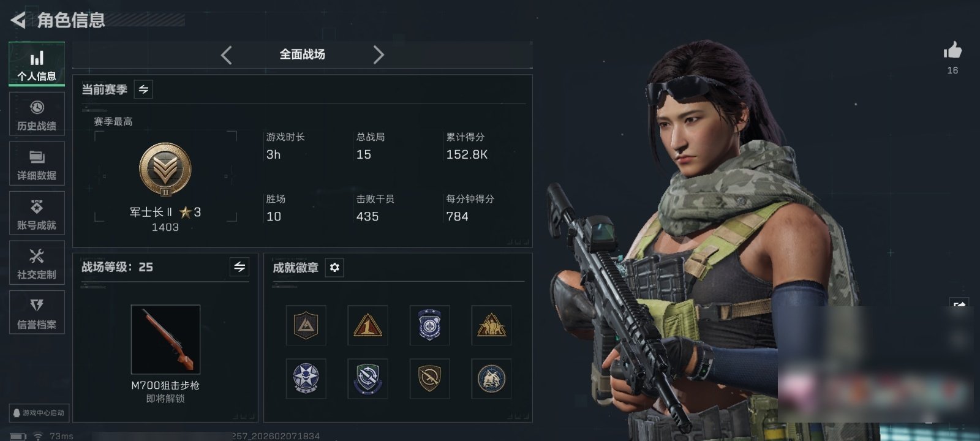Switch to next mode with right chevron
This screenshot has height=441, width=980.
379,55
